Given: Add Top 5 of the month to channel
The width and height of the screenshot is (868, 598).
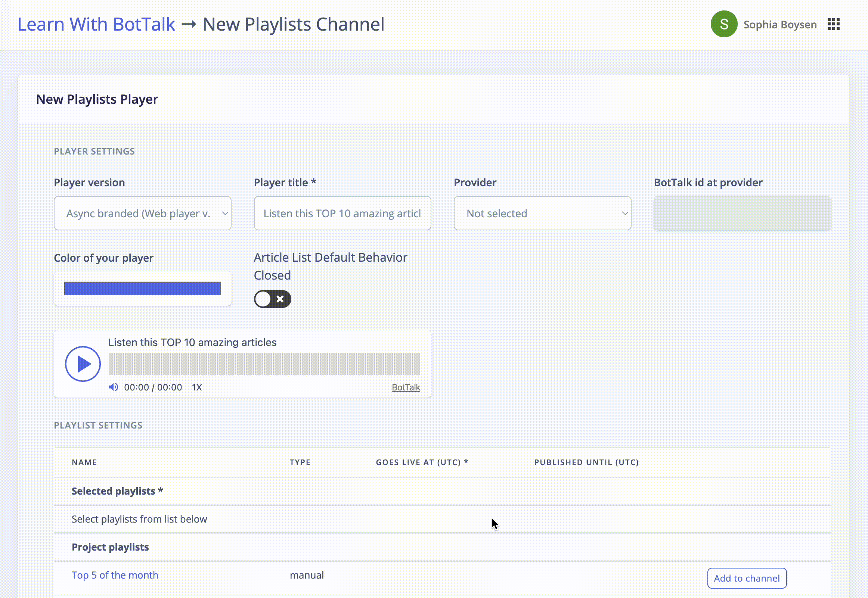Looking at the screenshot, I should pyautogui.click(x=747, y=578).
